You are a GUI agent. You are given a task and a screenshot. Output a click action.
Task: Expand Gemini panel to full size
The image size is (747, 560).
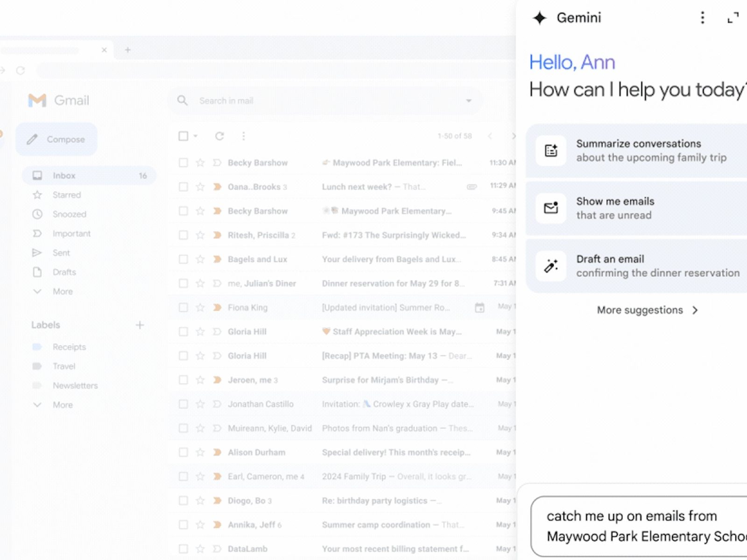tap(733, 18)
